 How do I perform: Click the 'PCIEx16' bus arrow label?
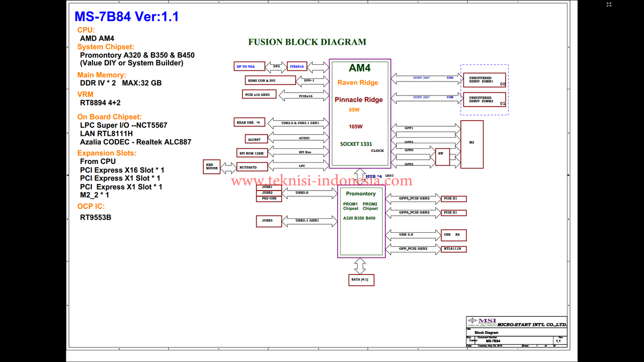click(x=305, y=96)
